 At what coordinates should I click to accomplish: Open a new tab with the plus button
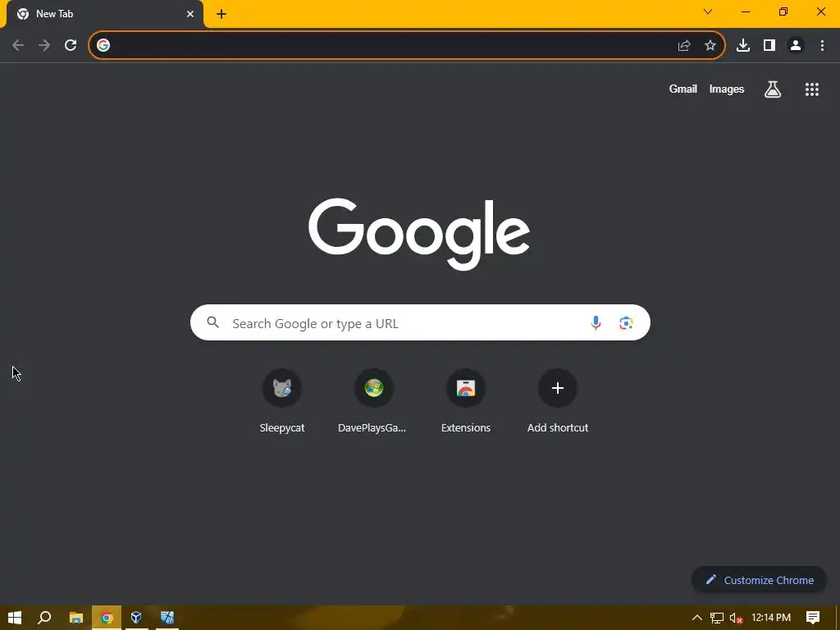[221, 15]
